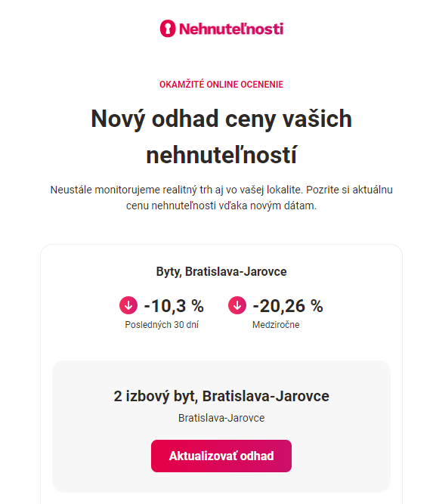Click the Byty, Bratislava-Jarovce title

[x=221, y=271]
